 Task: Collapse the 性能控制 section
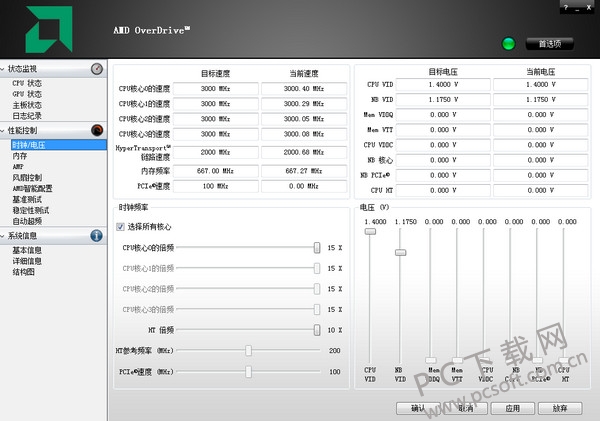[3, 131]
